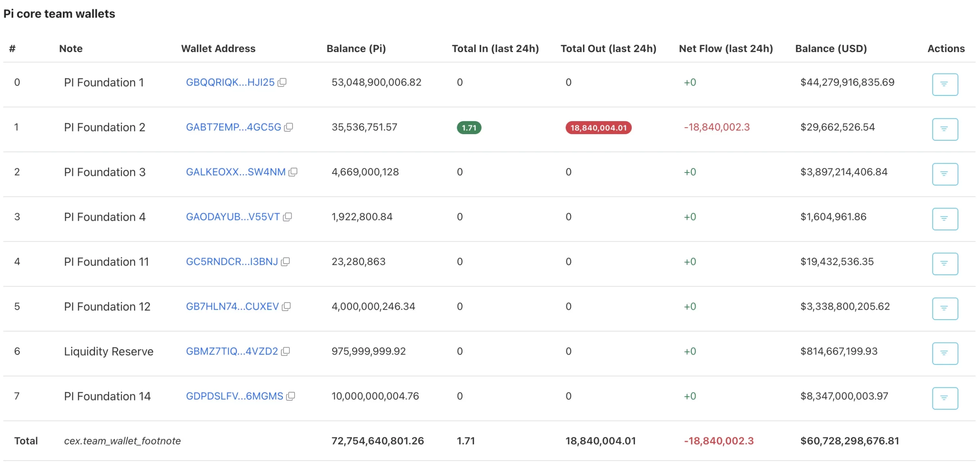Click the Pi core team wallets heading
The width and height of the screenshot is (980, 474).
[59, 13]
